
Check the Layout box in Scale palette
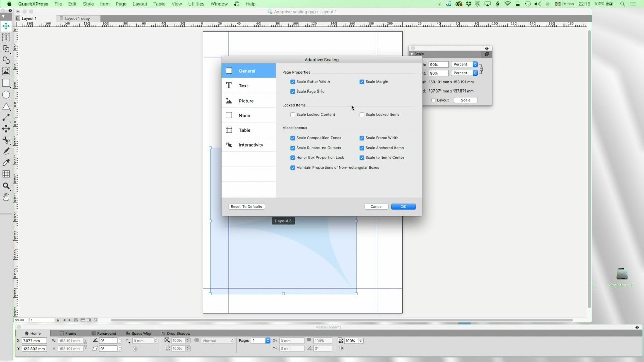434,100
